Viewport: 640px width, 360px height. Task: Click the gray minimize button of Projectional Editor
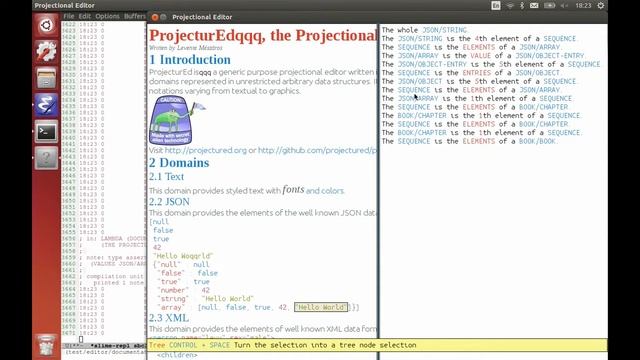pos(163,17)
